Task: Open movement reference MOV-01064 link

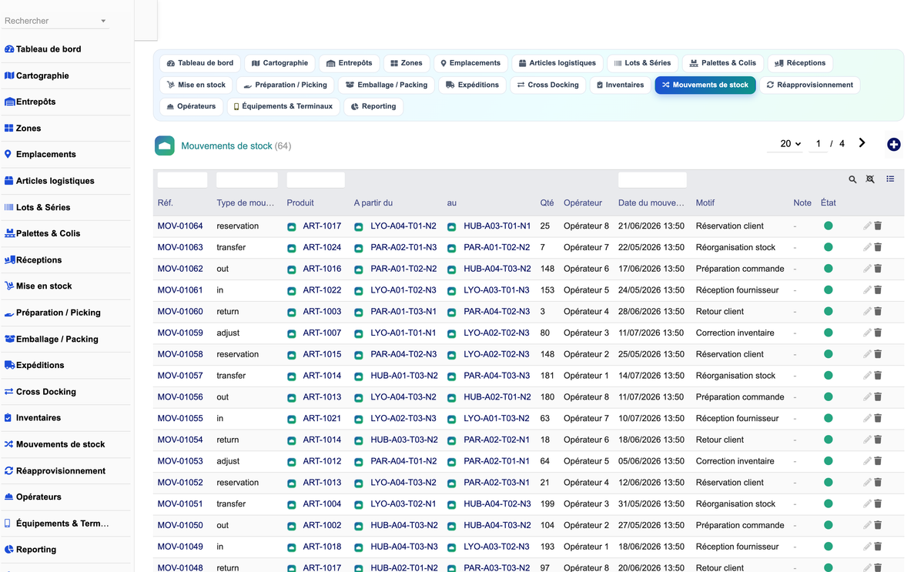Action: click(x=180, y=226)
